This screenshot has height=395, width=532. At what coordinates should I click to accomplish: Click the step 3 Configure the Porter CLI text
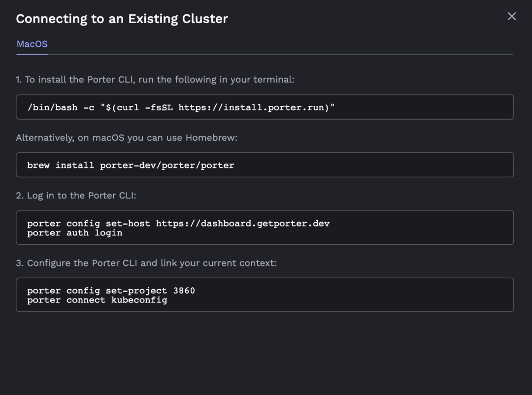click(x=146, y=263)
